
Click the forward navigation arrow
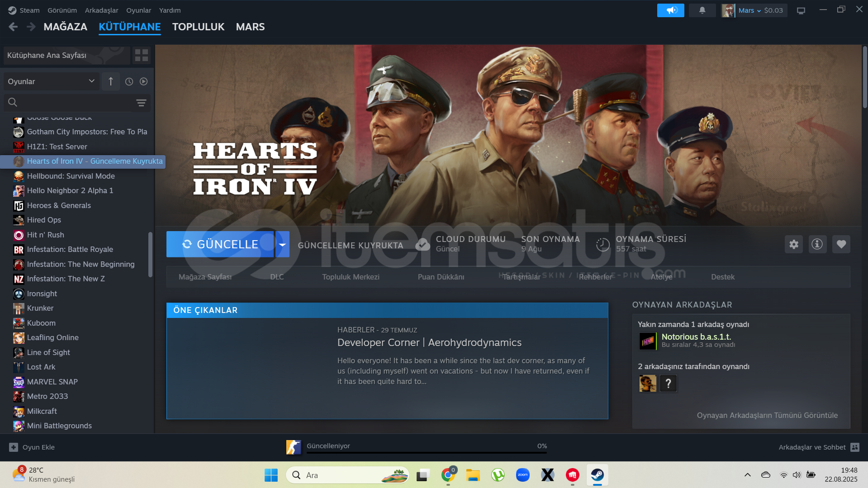click(31, 27)
